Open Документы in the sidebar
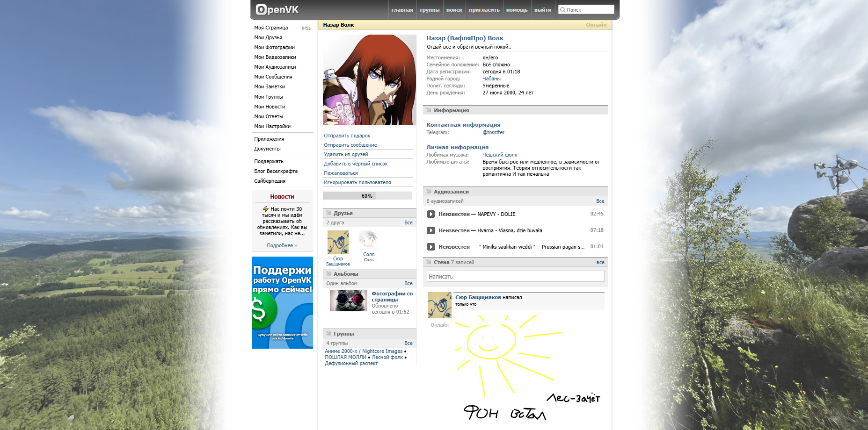The width and height of the screenshot is (868, 430). coord(267,149)
